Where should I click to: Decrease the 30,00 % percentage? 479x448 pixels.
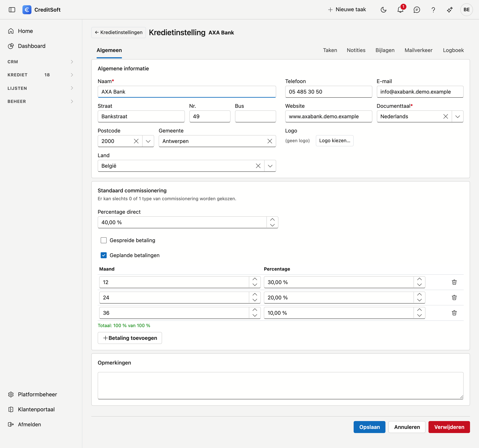[419, 285]
